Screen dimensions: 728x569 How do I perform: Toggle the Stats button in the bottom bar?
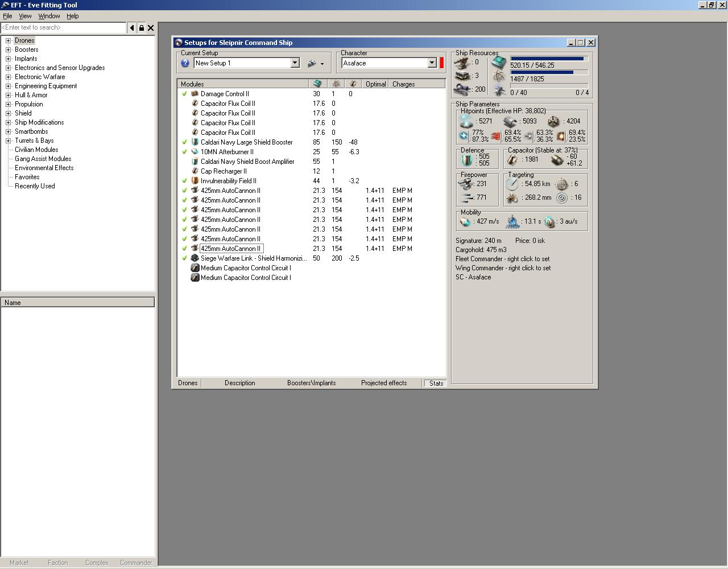[435, 384]
